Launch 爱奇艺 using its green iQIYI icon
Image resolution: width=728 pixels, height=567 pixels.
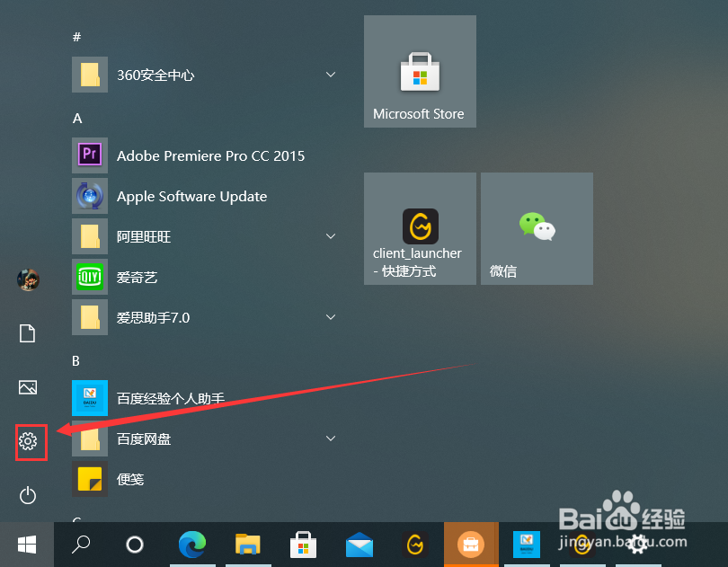pyautogui.click(x=90, y=277)
